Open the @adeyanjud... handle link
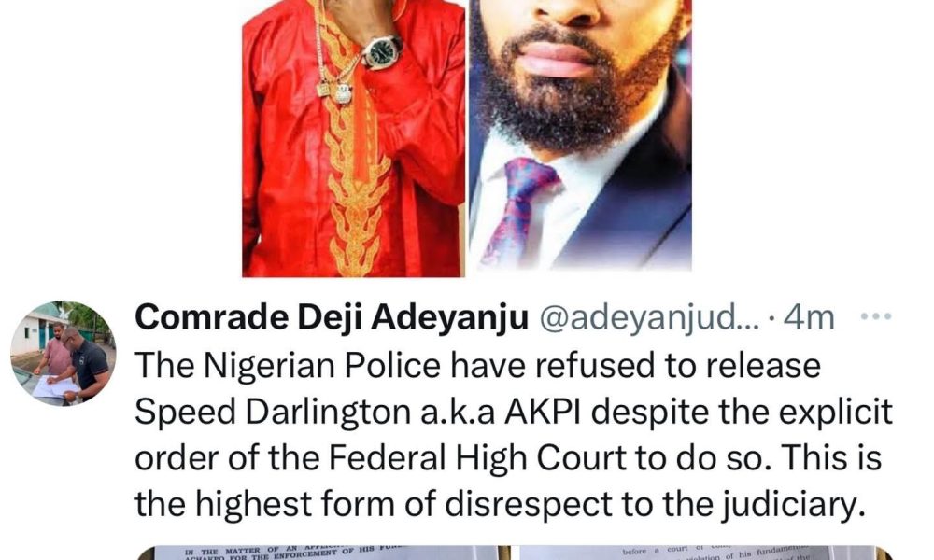 [650, 317]
